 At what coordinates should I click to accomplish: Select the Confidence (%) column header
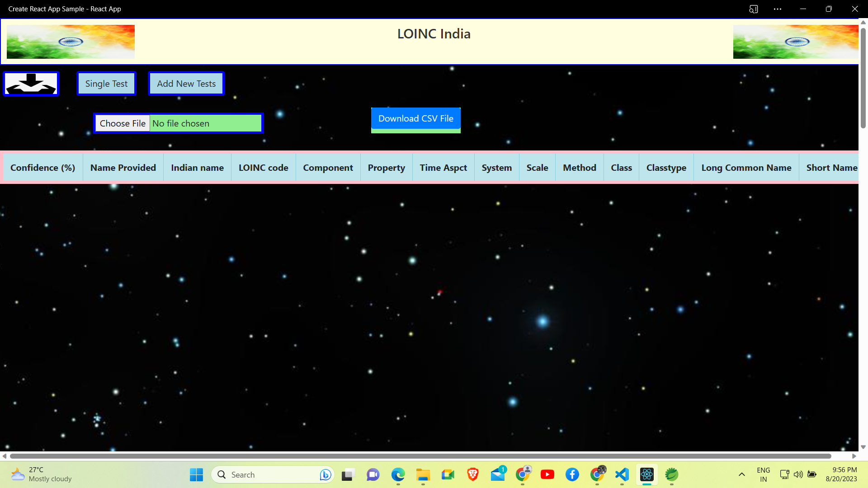coord(42,168)
